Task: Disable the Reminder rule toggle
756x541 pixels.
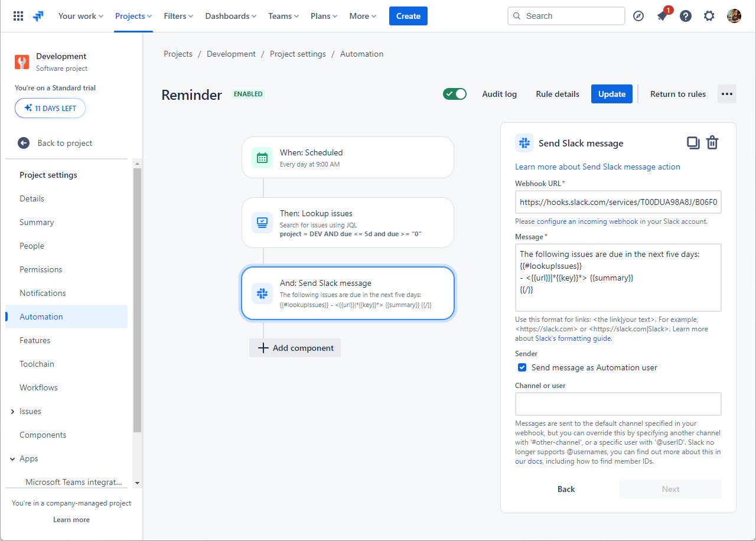Action: click(454, 93)
